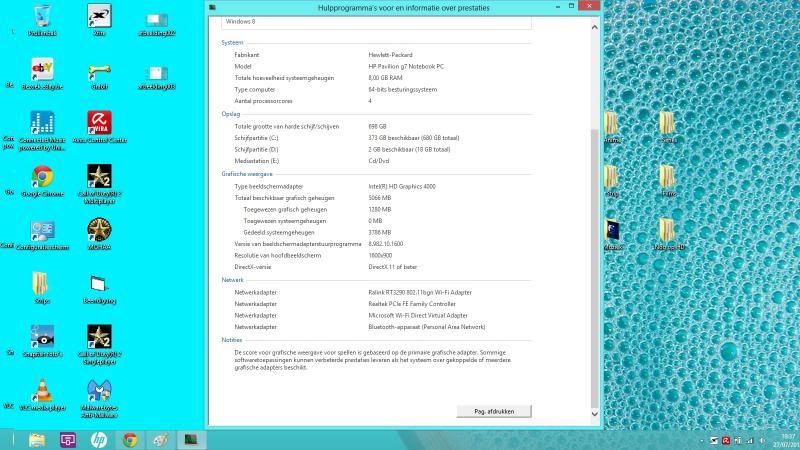Launch Avira Control Center from the desktop
This screenshot has width=800, height=450.
(x=99, y=127)
